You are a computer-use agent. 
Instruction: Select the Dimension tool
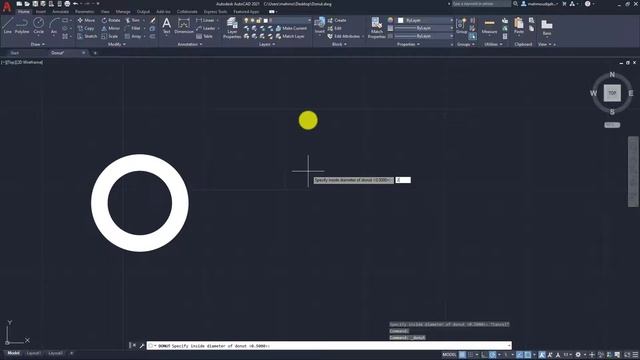184,25
